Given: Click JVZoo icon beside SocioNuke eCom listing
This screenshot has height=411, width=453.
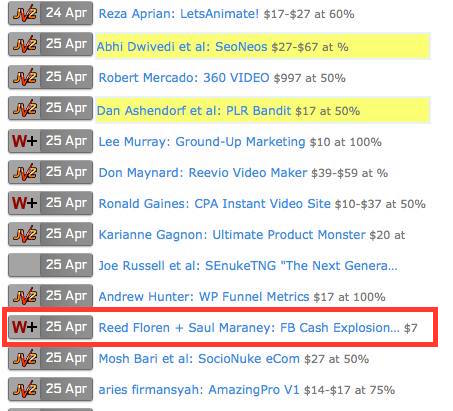Looking at the screenshot, I should point(25,358).
